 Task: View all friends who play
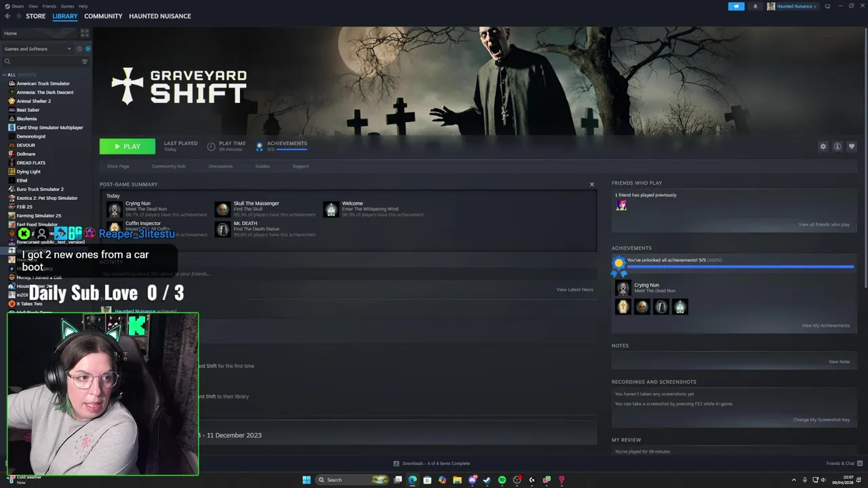[824, 224]
